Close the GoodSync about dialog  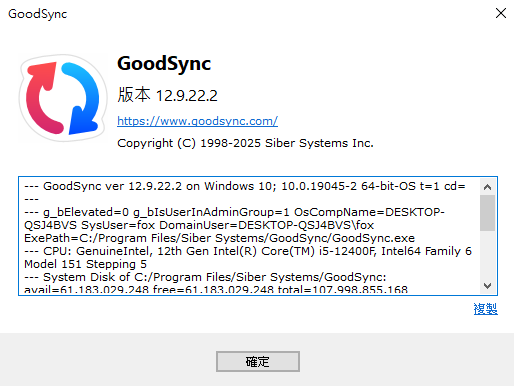[x=501, y=13]
